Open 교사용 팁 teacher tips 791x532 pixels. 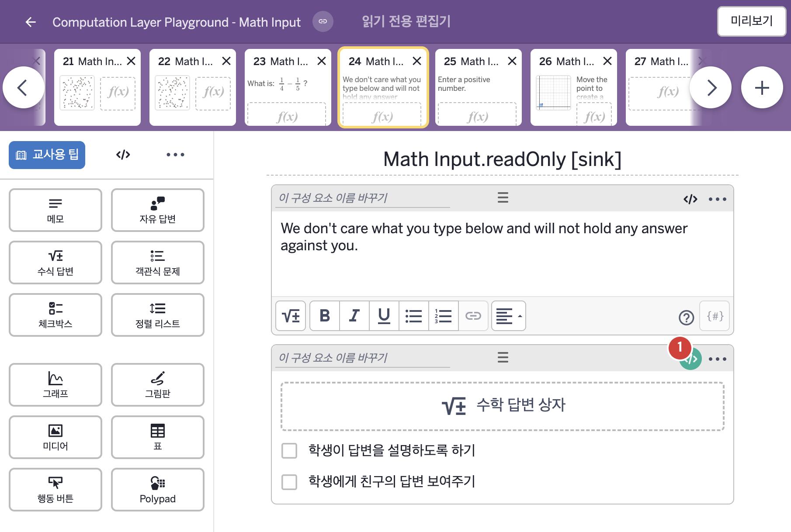coord(47,155)
